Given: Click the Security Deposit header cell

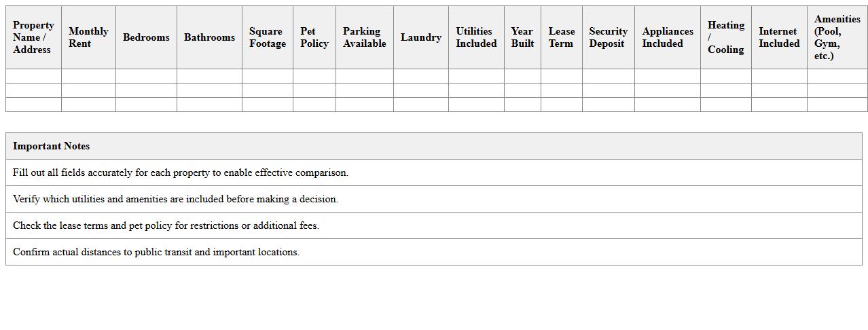Looking at the screenshot, I should click(608, 37).
